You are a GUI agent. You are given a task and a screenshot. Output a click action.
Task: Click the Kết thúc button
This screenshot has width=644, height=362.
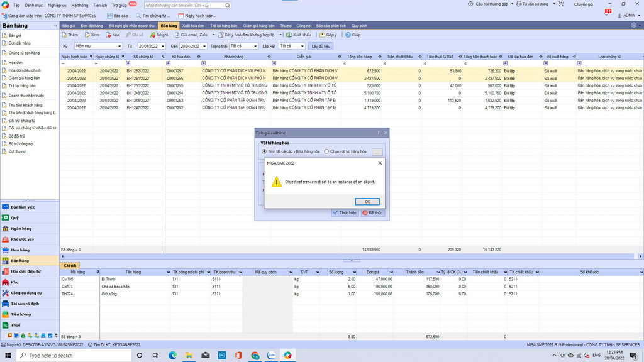coord(372,212)
